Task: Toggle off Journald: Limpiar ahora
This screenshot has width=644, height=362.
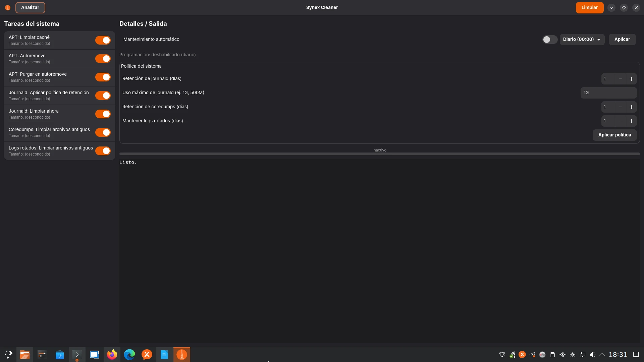Action: (x=103, y=114)
